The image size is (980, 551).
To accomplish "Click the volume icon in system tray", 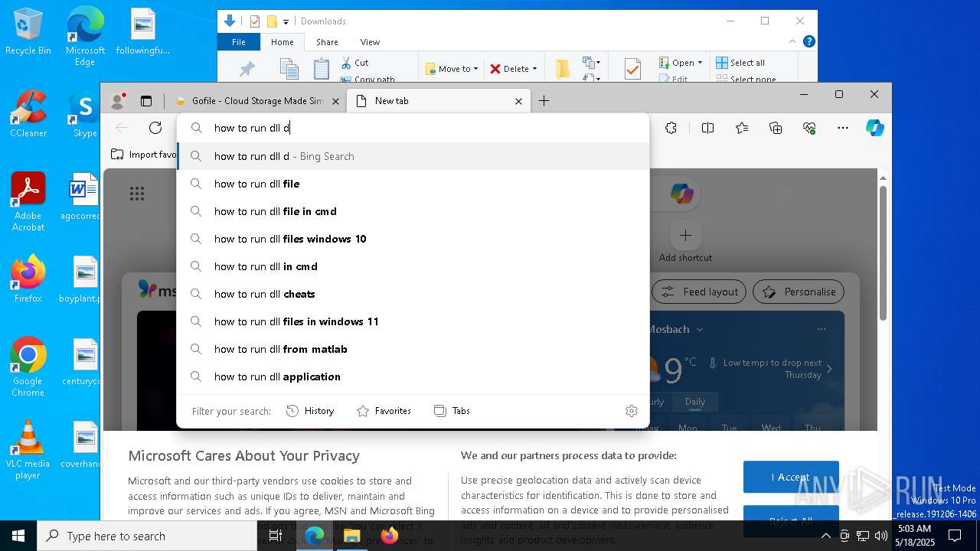I will [881, 536].
